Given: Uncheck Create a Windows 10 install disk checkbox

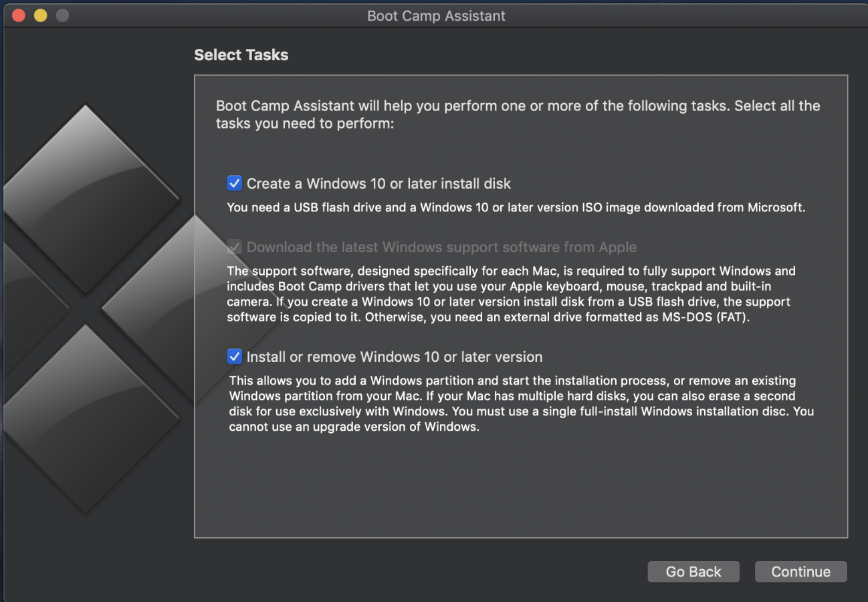Looking at the screenshot, I should (x=234, y=183).
